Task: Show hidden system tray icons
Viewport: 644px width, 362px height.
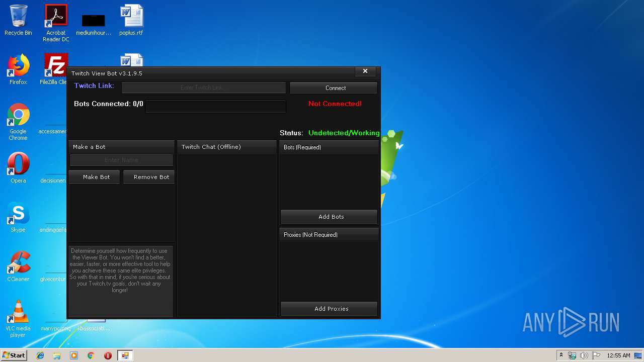Action: coord(561,355)
